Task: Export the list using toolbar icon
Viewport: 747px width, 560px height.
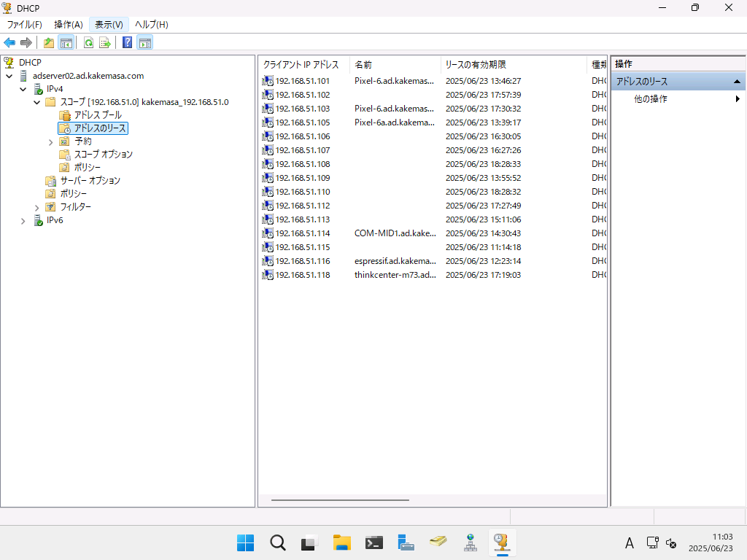Action: 105,43
